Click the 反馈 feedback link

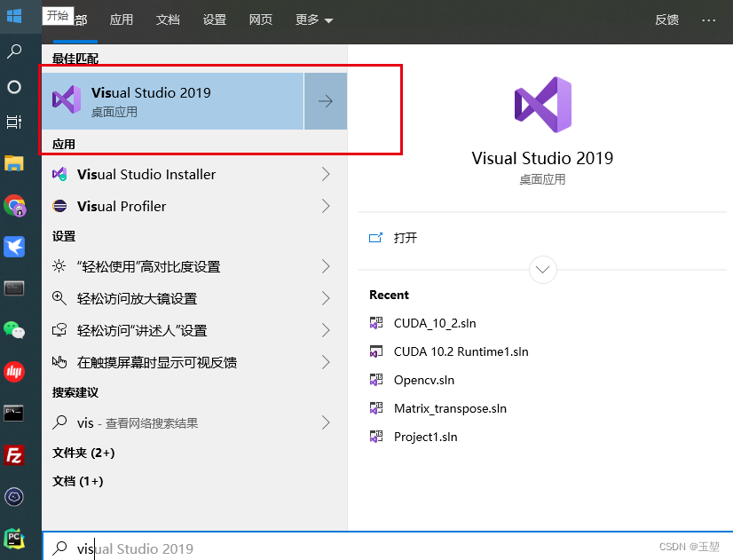(x=666, y=19)
